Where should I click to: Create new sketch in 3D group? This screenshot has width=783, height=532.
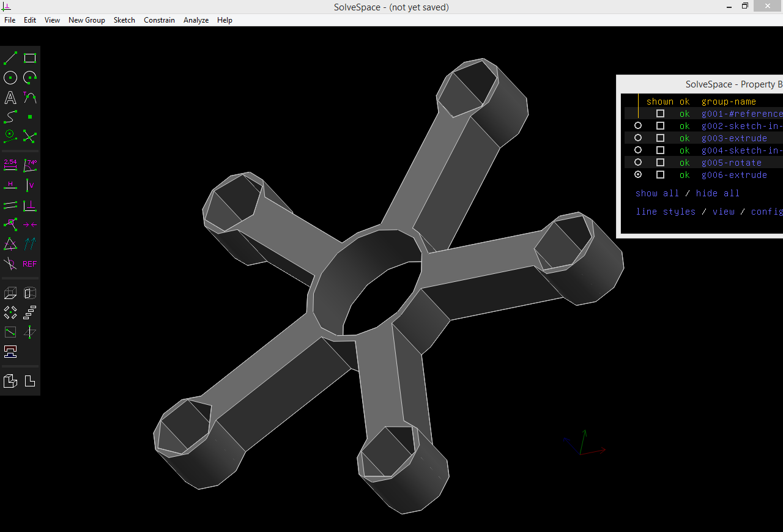[30, 332]
